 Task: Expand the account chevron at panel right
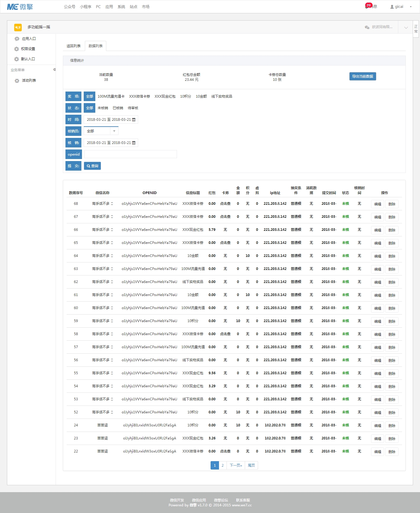pos(406,28)
